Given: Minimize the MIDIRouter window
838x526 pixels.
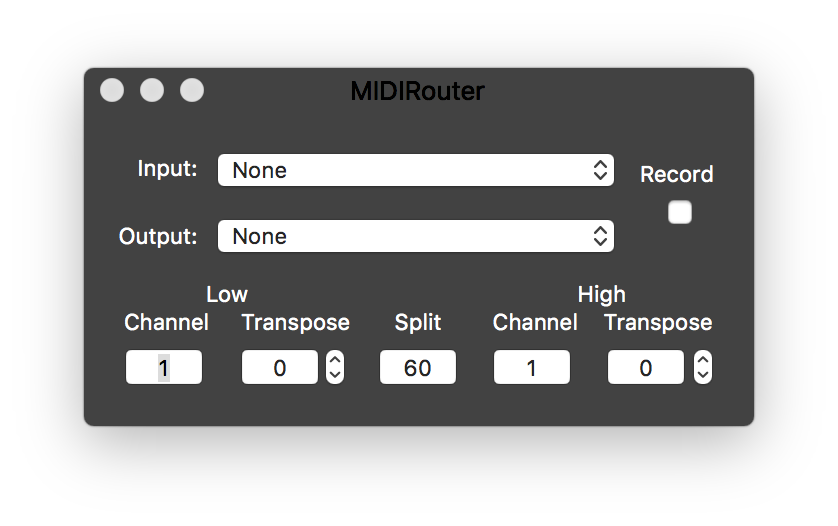Looking at the screenshot, I should [x=152, y=90].
